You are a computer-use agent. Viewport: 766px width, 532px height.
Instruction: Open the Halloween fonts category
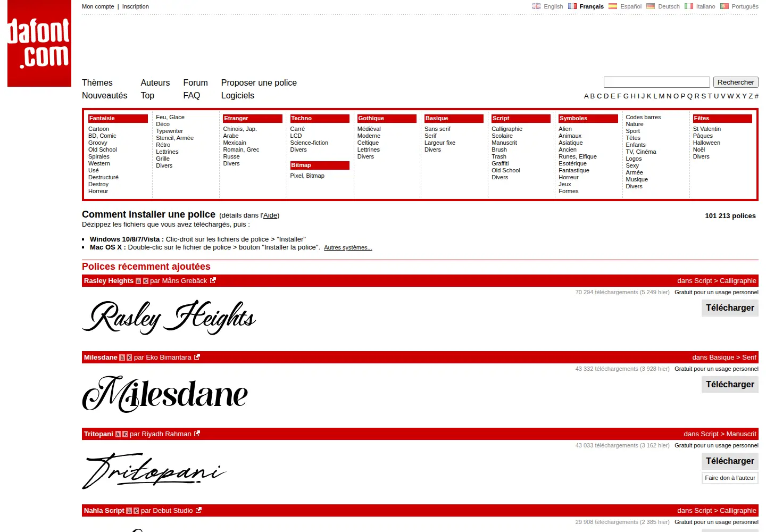pyautogui.click(x=706, y=143)
